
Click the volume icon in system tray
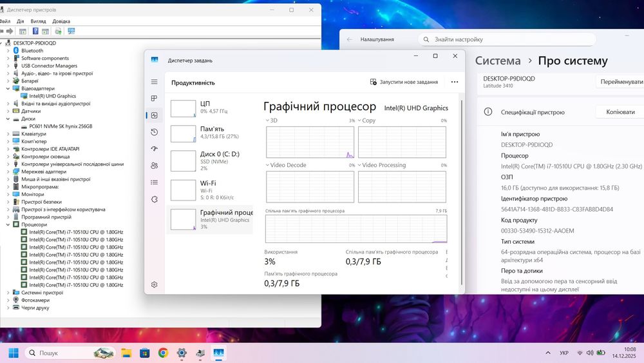(x=590, y=353)
